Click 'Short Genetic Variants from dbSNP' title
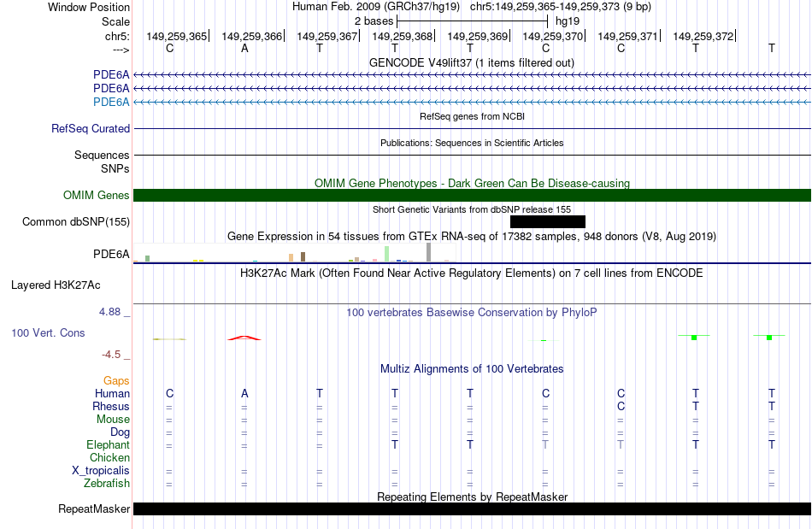Screen dimensions: 812x529 (472, 209)
